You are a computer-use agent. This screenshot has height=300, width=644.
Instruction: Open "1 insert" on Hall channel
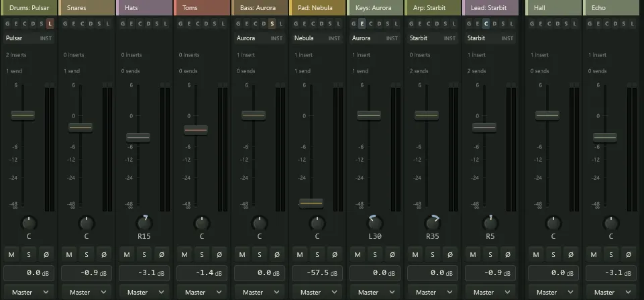(x=539, y=55)
